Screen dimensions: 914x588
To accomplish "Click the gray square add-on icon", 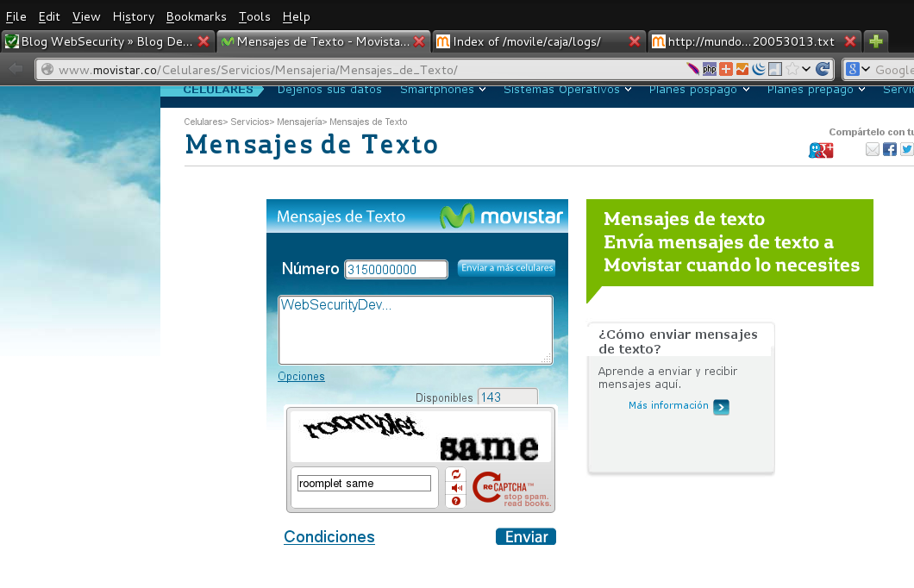I will [774, 69].
